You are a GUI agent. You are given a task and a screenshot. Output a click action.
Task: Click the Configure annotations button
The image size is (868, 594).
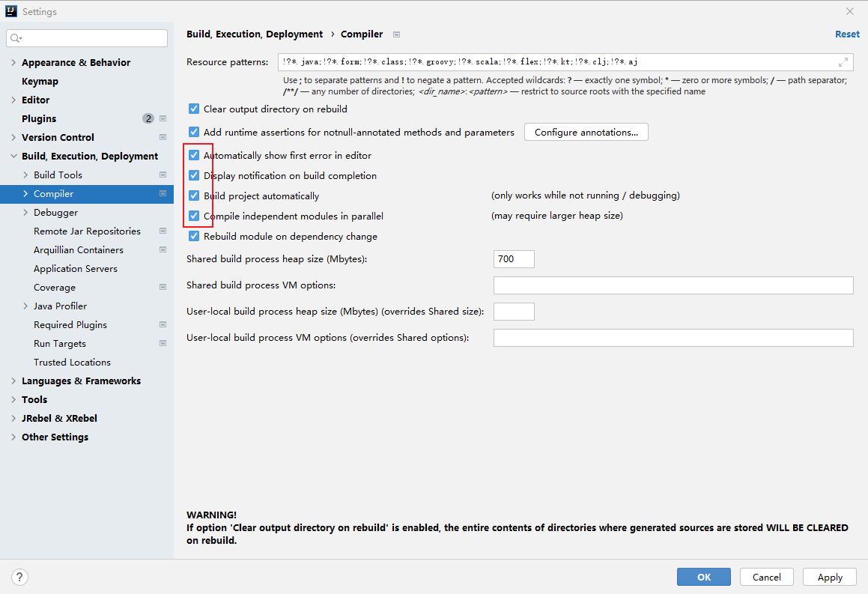[x=586, y=133]
